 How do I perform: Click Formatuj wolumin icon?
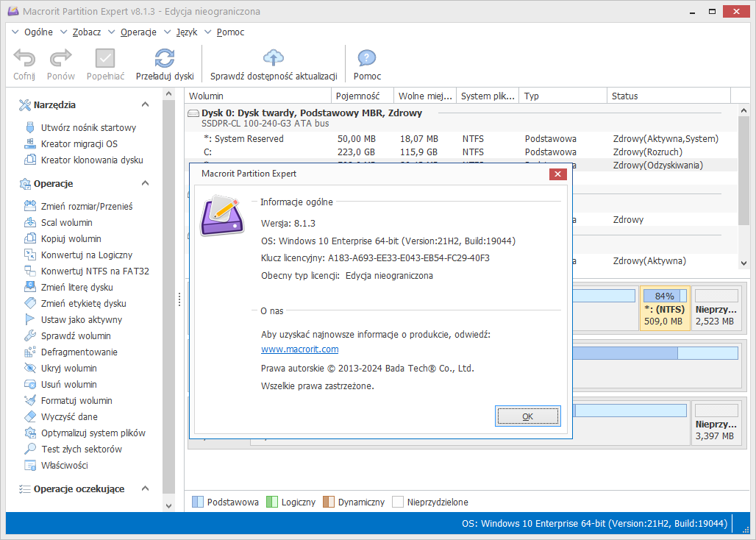click(x=30, y=400)
